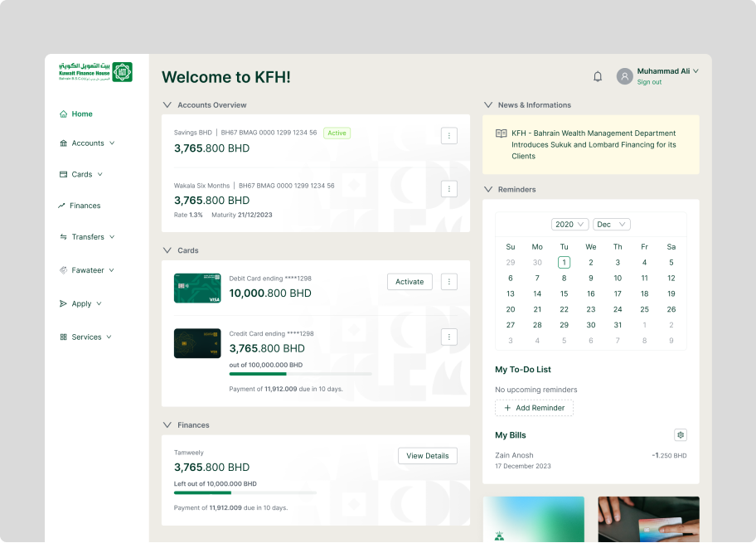The width and height of the screenshot is (756, 543).
Task: Click the user avatar icon
Action: [624, 76]
